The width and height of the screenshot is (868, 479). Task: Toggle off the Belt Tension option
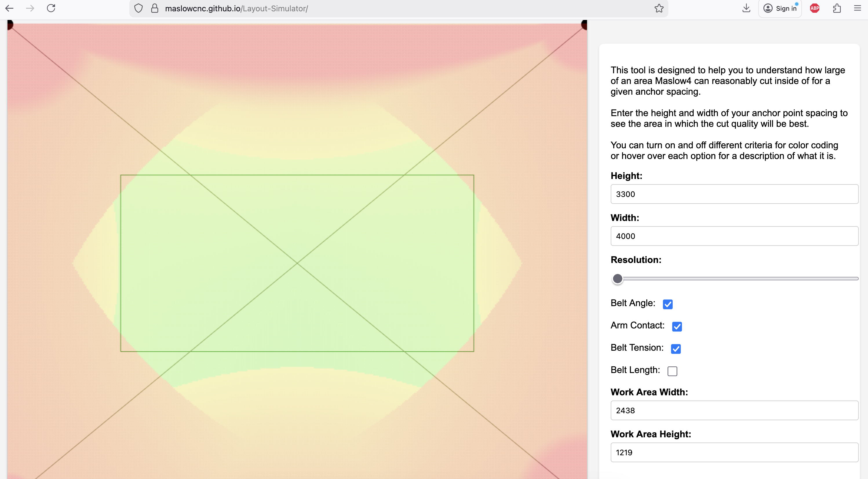pos(676,349)
